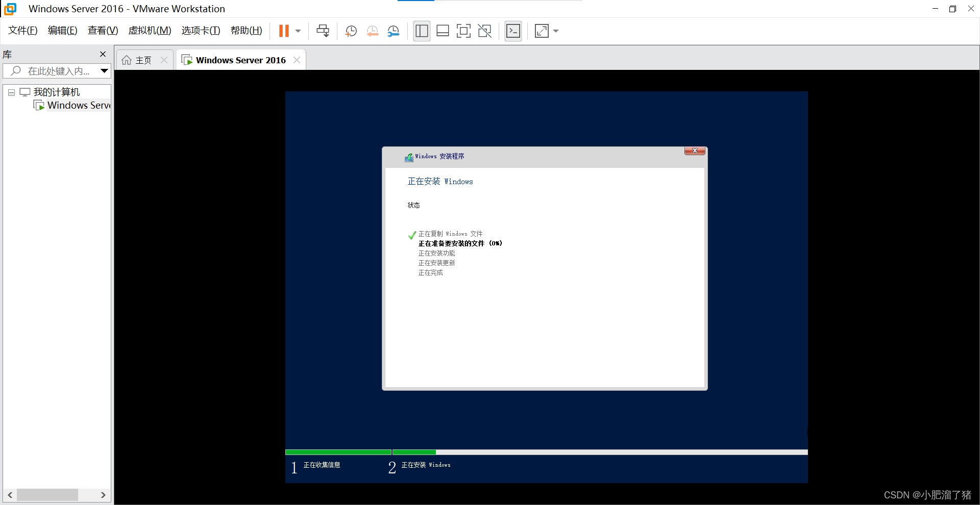Switch to Unity mode

(484, 31)
